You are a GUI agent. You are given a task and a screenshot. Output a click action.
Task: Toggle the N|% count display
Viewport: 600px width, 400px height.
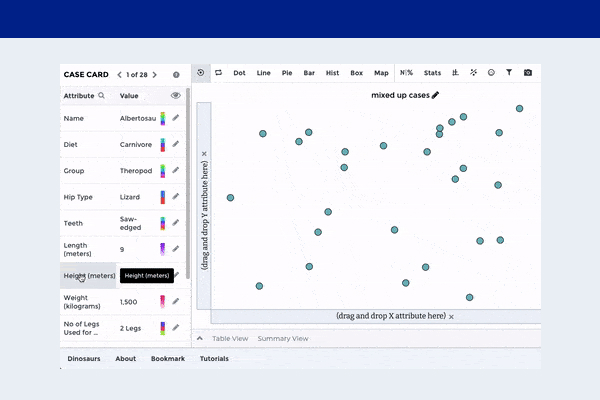coord(406,73)
